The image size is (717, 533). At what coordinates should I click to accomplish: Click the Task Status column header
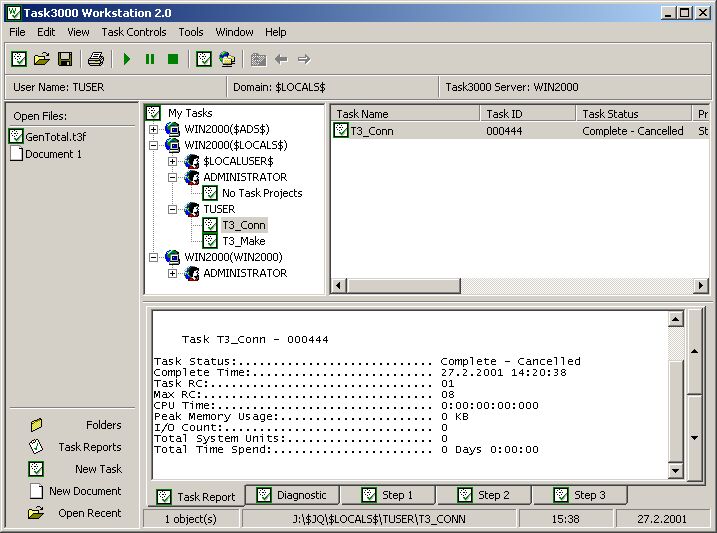click(x=632, y=114)
